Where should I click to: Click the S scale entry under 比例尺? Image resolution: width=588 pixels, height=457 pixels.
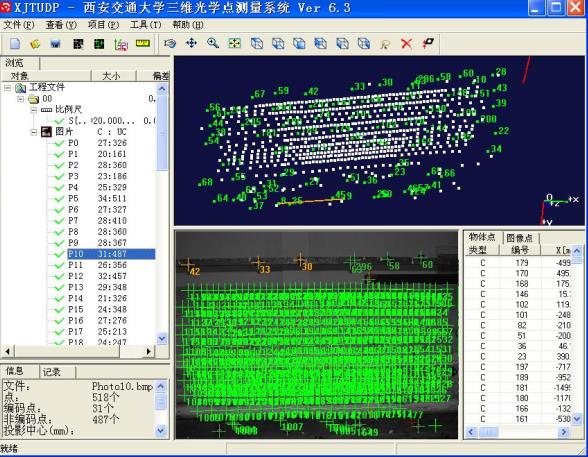click(x=77, y=121)
